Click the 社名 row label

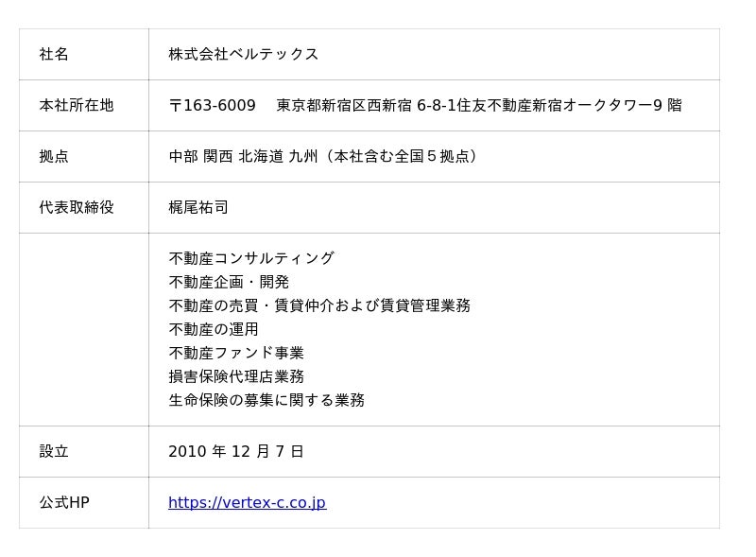(54, 55)
